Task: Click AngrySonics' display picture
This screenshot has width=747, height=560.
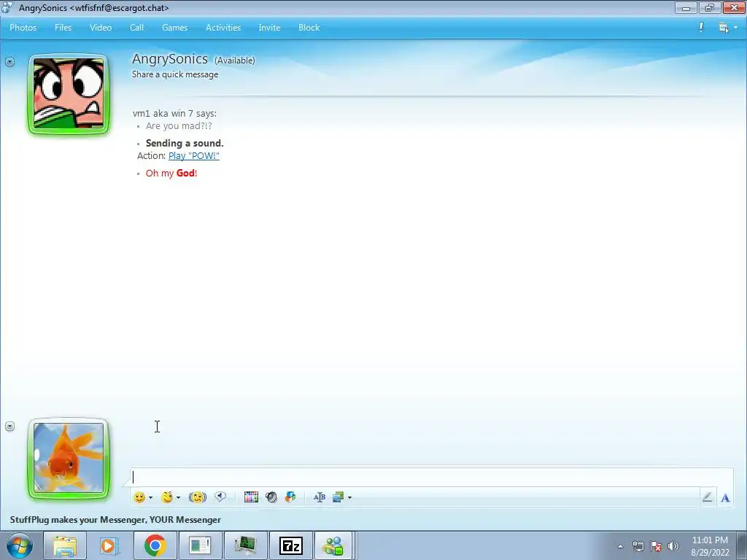Action: [69, 94]
